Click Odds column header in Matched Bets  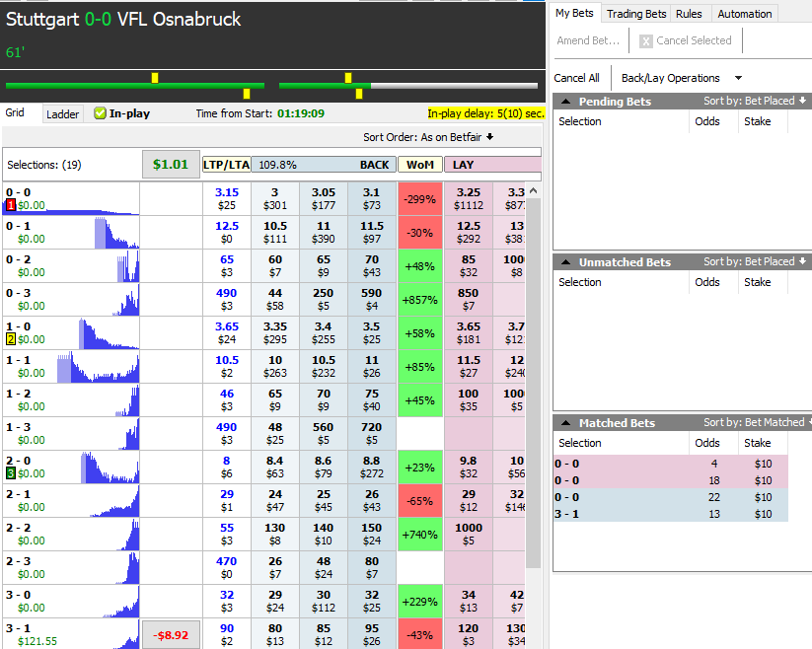706,443
